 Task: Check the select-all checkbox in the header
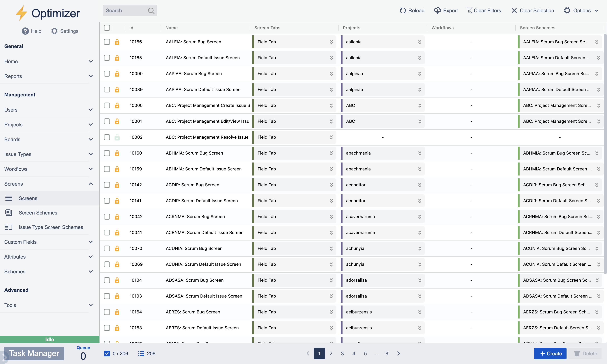coord(107,28)
